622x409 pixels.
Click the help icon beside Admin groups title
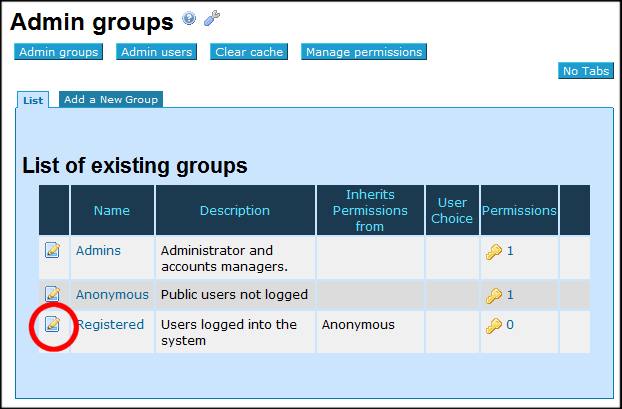point(190,18)
